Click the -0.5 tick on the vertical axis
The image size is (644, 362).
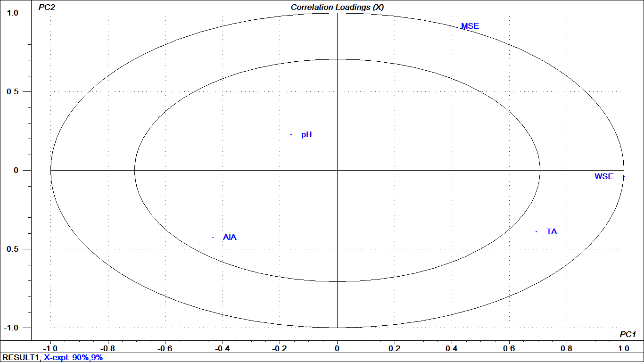coord(16,249)
